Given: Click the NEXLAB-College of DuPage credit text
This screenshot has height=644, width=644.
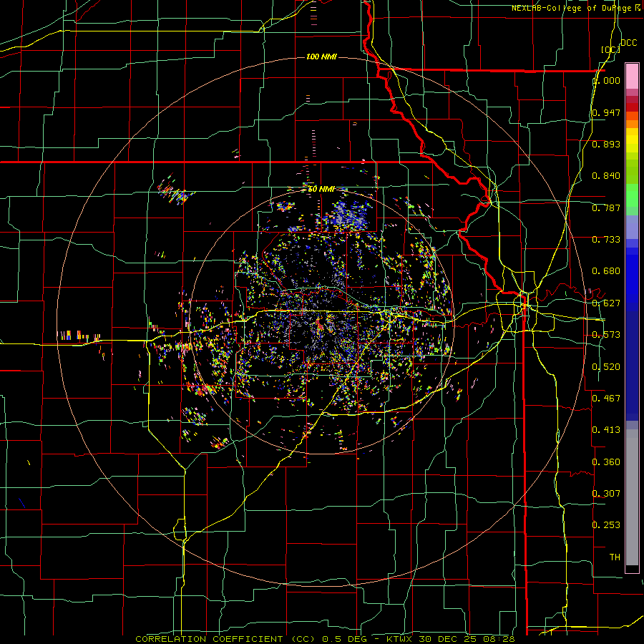Looking at the screenshot, I should pos(576,8).
